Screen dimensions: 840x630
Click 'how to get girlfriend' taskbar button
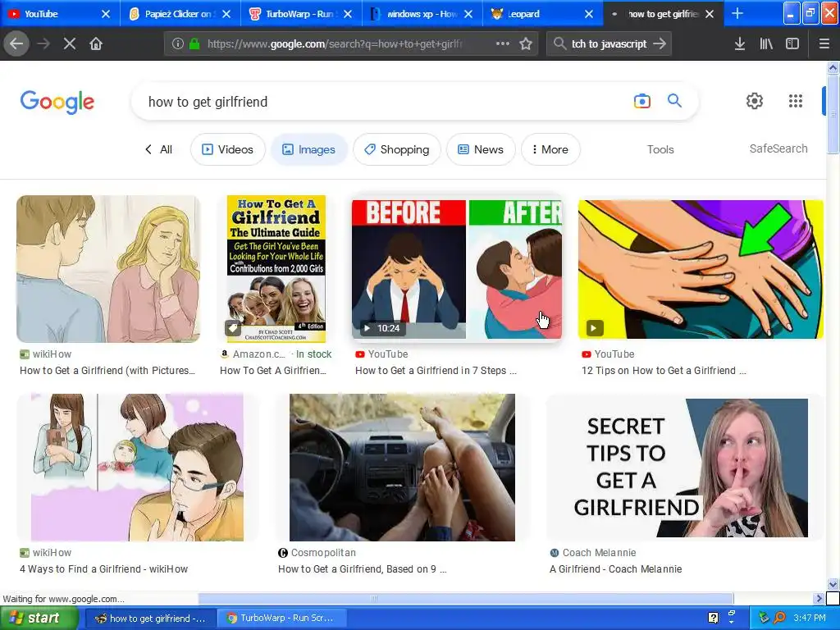tap(151, 619)
